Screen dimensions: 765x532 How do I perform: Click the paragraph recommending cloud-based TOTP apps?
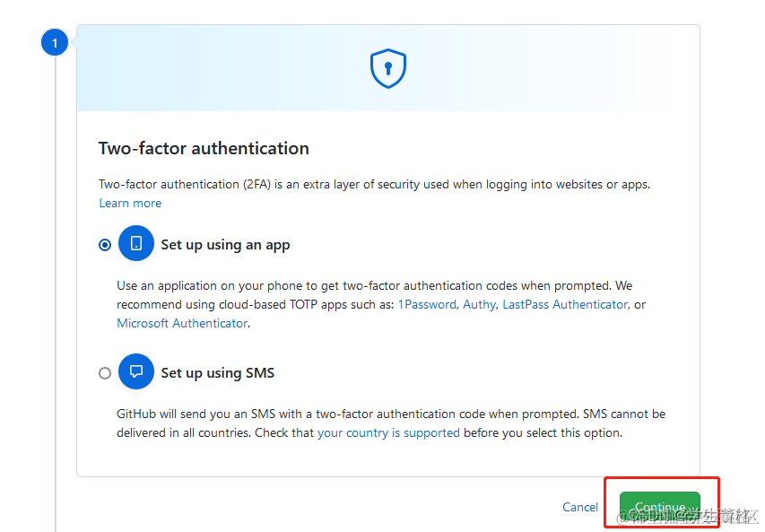pos(381,304)
